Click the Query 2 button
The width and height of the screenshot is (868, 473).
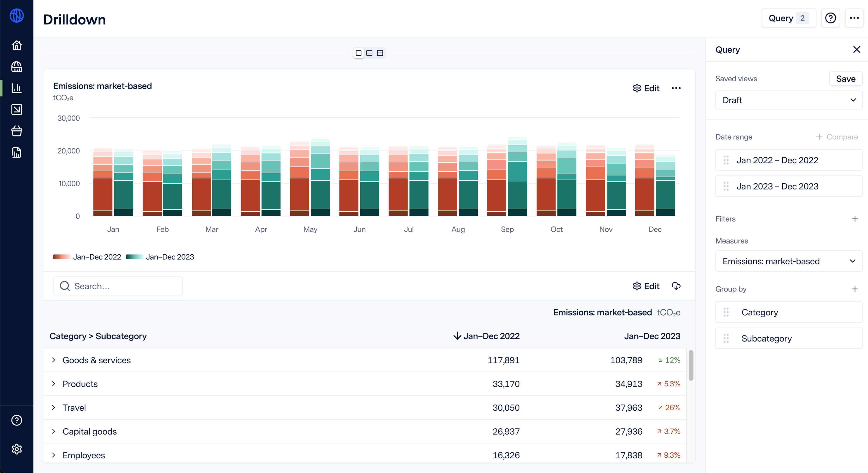tap(788, 18)
